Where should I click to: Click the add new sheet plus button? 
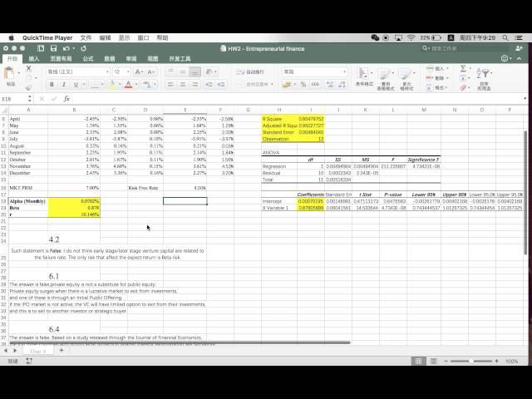pyautogui.click(x=61, y=351)
